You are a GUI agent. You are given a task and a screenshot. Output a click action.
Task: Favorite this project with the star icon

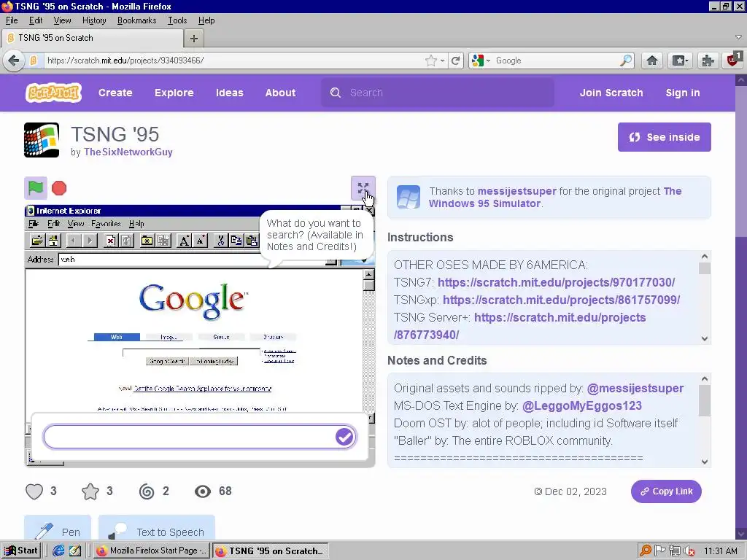pyautogui.click(x=90, y=491)
